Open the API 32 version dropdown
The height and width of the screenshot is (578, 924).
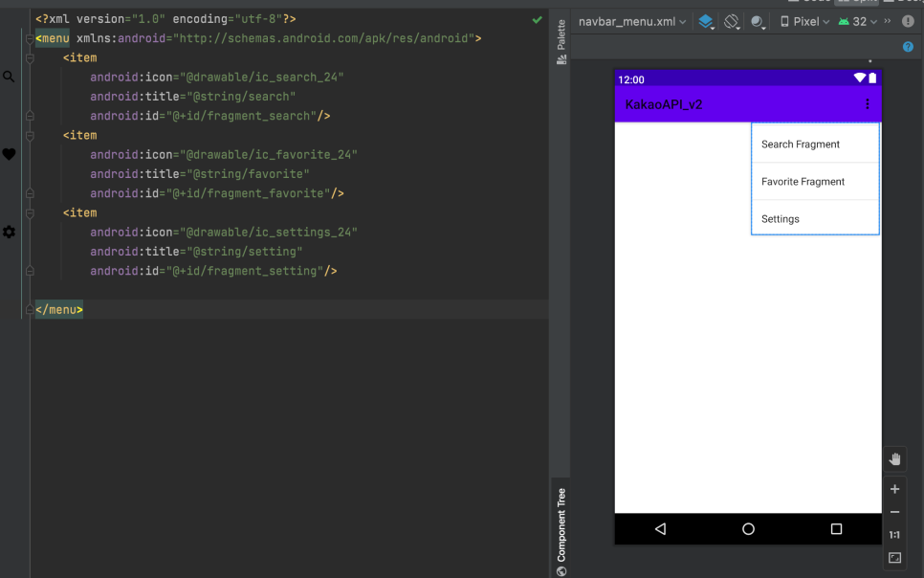point(858,22)
